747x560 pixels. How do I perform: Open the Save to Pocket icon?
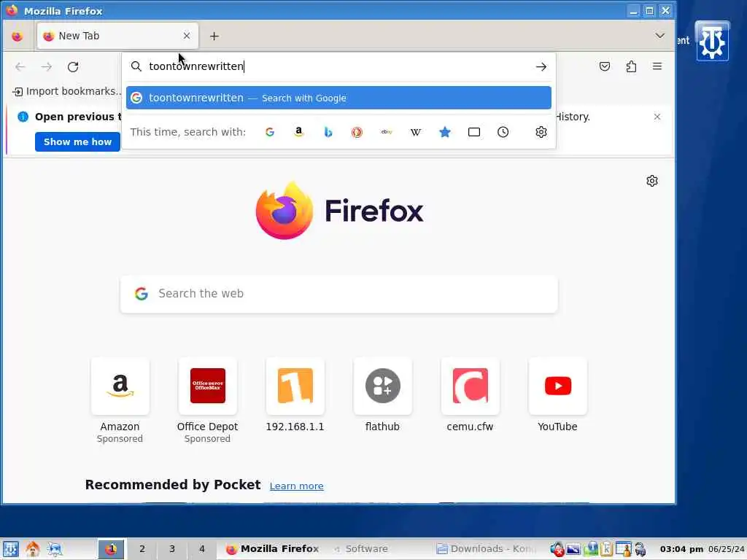tap(605, 66)
